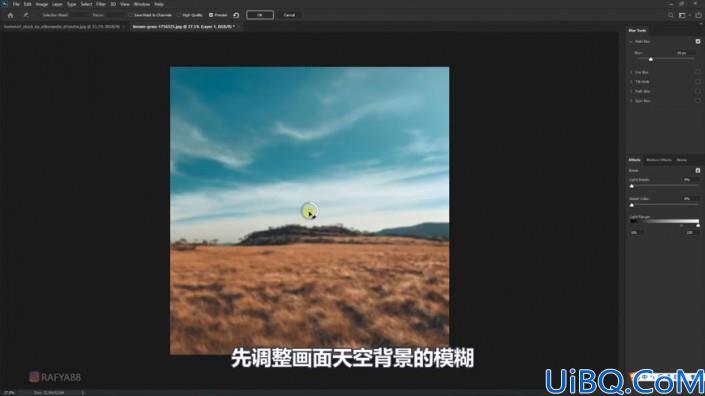
Task: Expand the Iris Blur section
Action: point(631,72)
